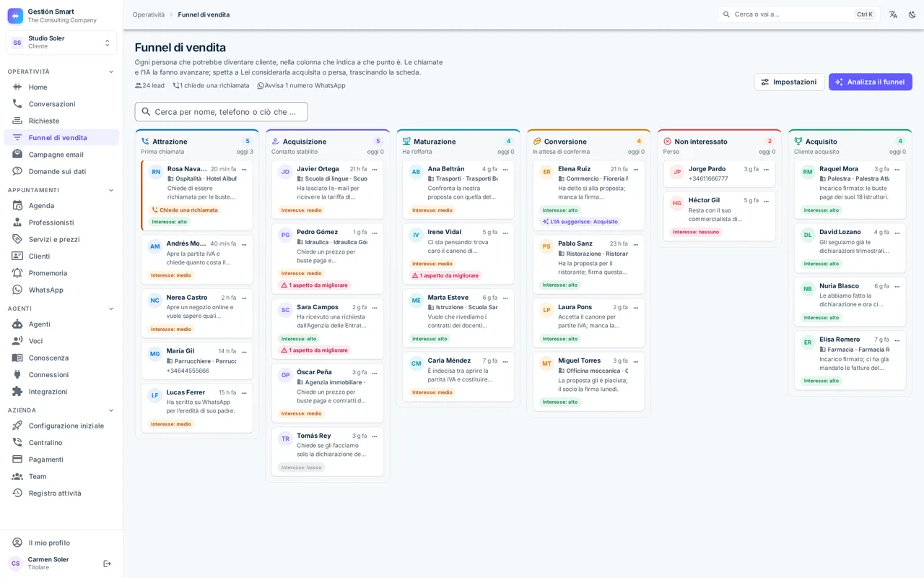Click "L'IA suggerisce: Acquisito" badge on Elena Ruiz

tap(580, 222)
